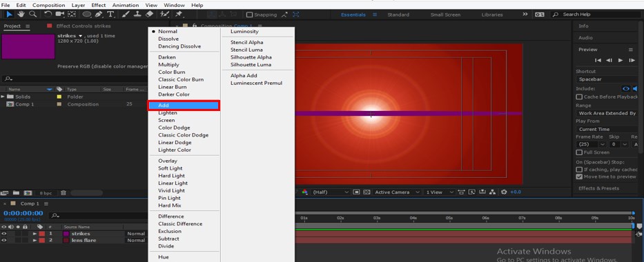Choose Overlay blending mode
644x262 pixels.
point(168,161)
